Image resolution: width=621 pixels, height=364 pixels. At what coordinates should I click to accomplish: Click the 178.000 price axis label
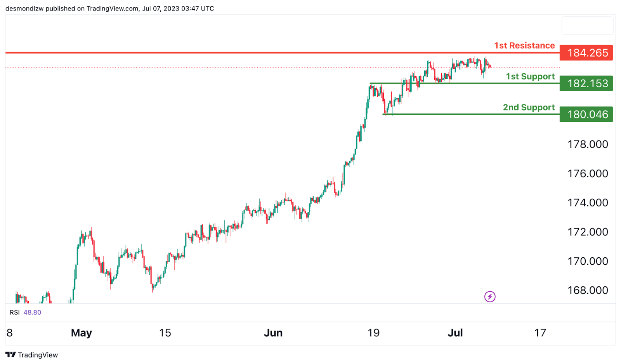588,144
